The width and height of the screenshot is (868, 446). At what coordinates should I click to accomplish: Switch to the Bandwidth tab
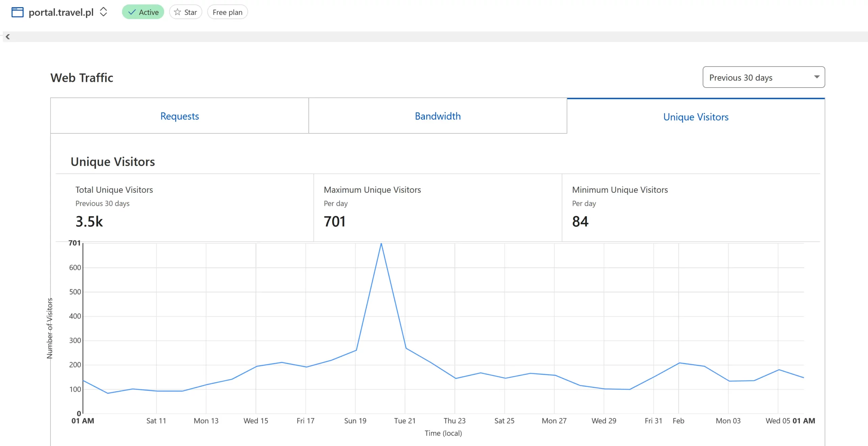[x=437, y=116]
